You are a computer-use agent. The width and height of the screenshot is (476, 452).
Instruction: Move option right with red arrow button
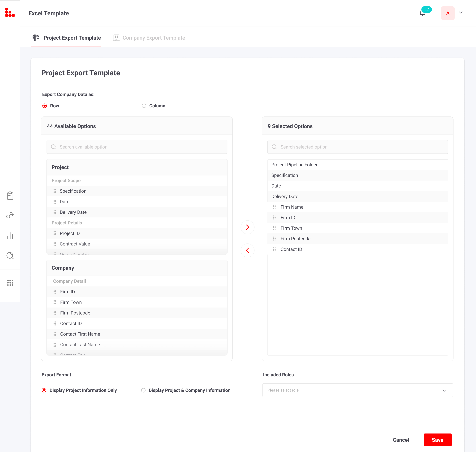pyautogui.click(x=247, y=227)
